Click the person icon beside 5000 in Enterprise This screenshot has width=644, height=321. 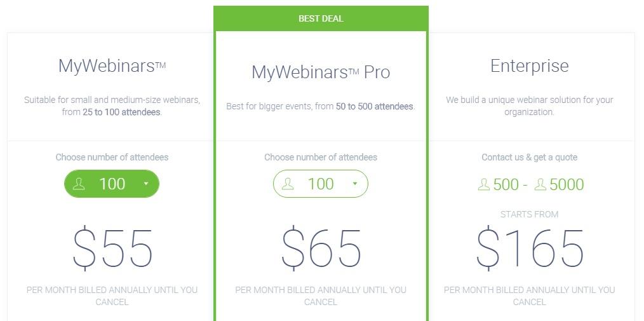540,184
